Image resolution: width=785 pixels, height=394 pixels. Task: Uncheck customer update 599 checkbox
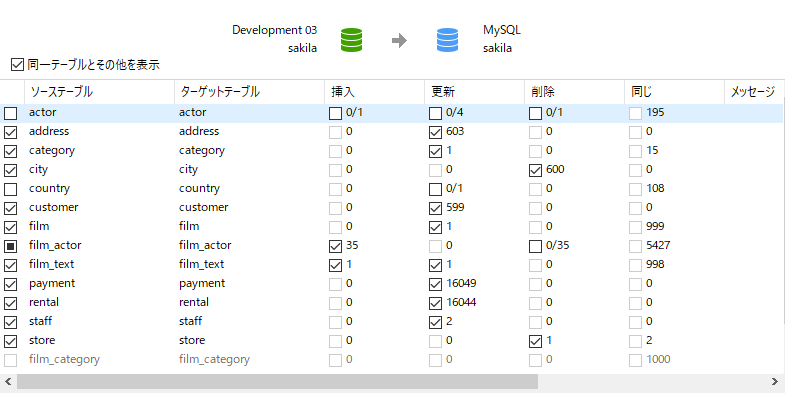(436, 208)
